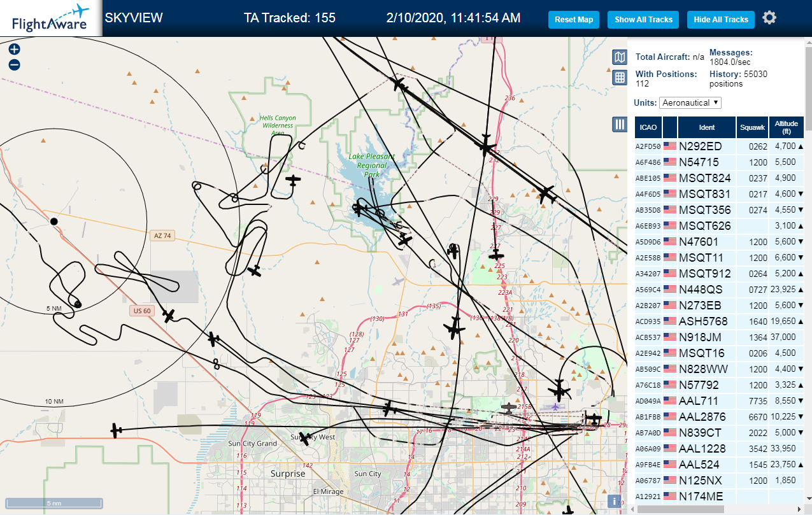Select the gray aircraft icon near 215B

pyautogui.click(x=509, y=407)
